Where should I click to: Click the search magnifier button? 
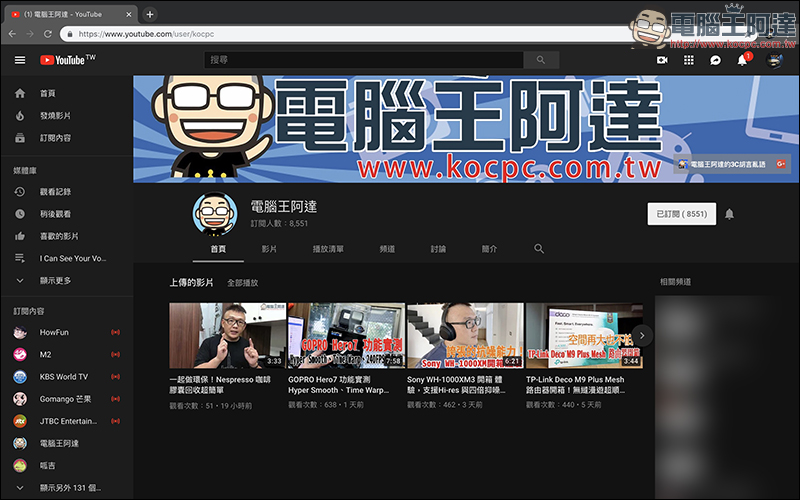coord(541,60)
